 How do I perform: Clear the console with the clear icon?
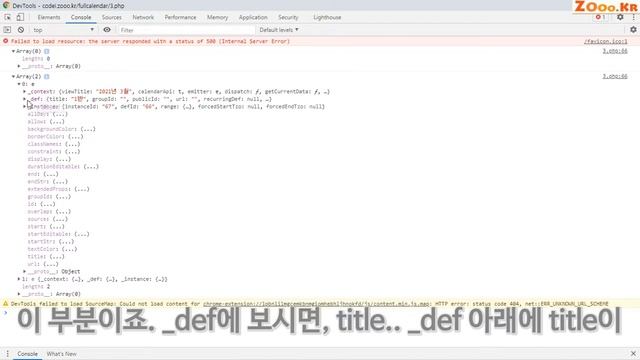click(21, 30)
